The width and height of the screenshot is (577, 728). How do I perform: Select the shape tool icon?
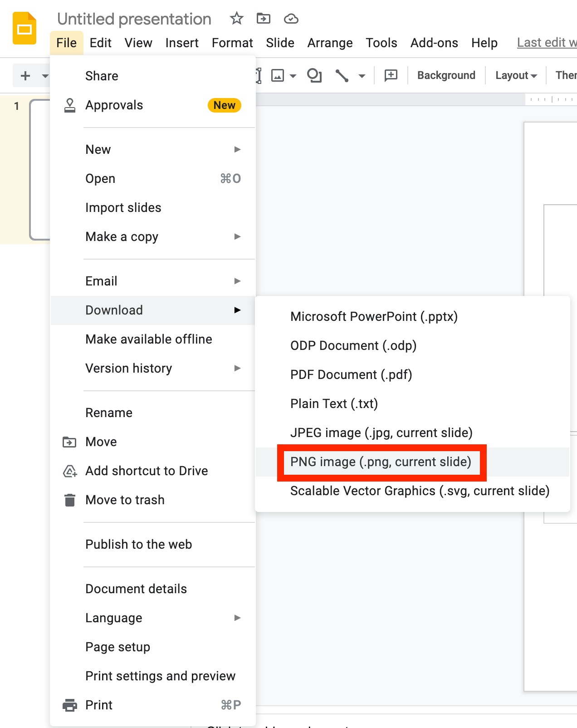(x=314, y=75)
